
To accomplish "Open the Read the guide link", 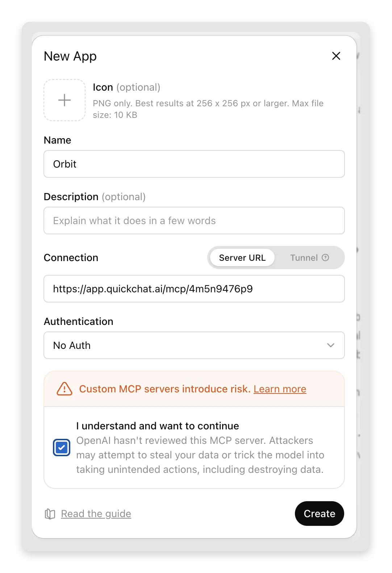I will pos(96,514).
